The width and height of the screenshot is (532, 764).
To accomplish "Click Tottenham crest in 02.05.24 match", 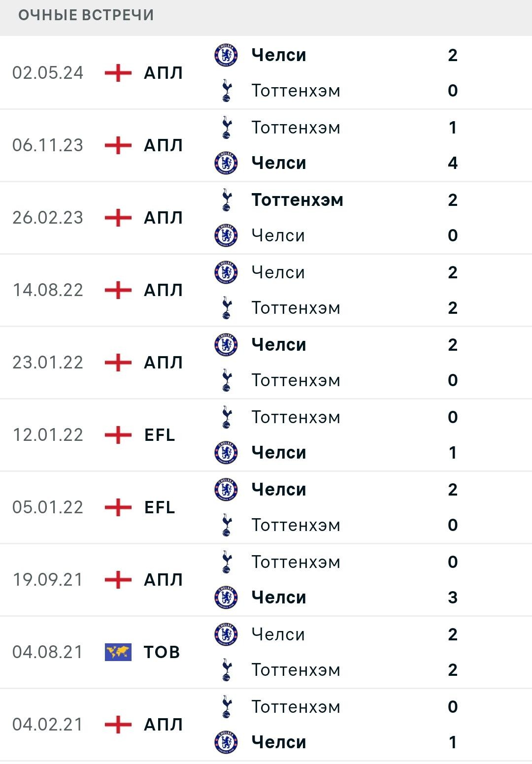I will [x=226, y=91].
